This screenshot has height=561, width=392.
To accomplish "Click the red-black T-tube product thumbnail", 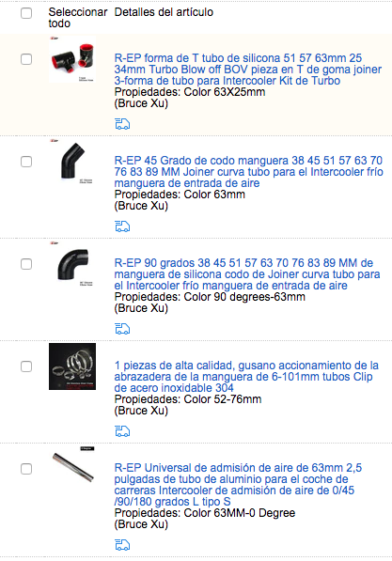I will pyautogui.click(x=72, y=59).
